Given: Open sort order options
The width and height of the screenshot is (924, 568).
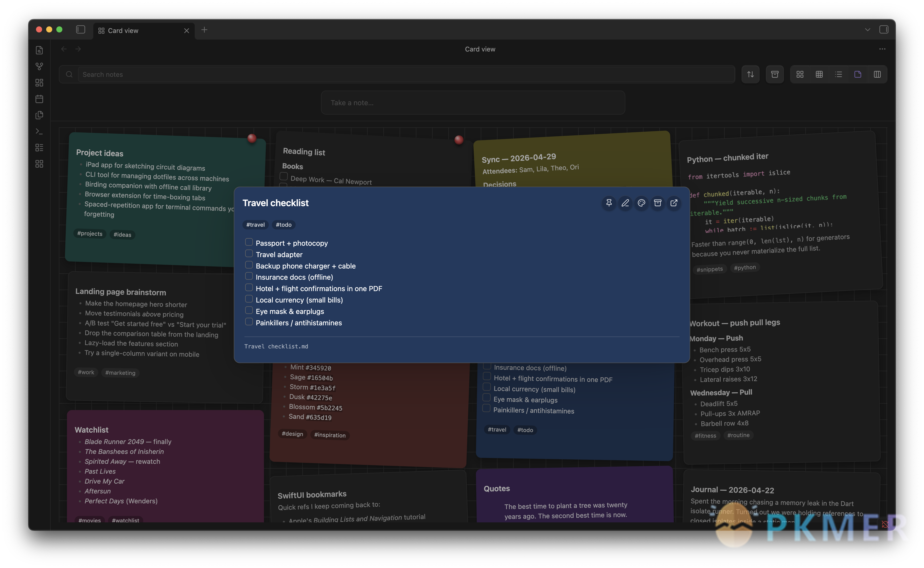Looking at the screenshot, I should pos(751,74).
